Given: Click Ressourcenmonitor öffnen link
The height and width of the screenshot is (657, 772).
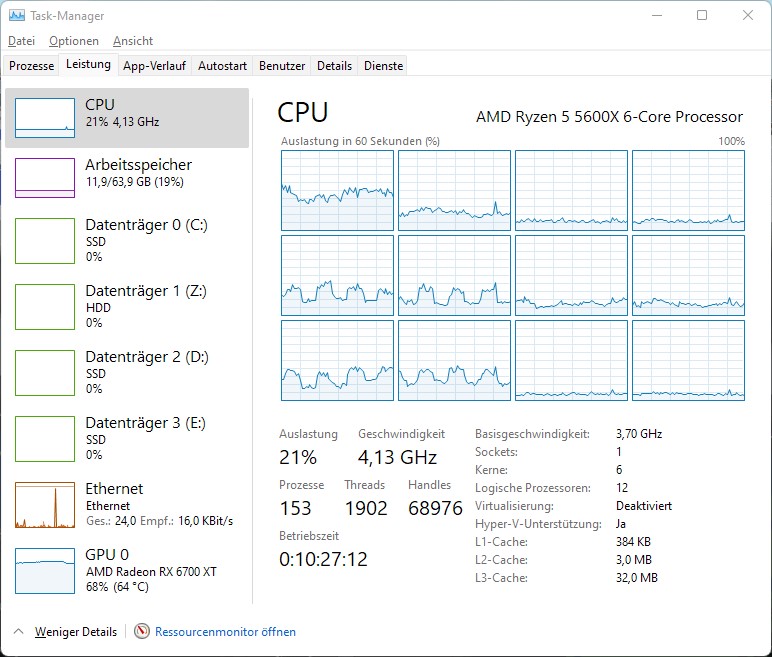Looking at the screenshot, I should pos(225,631).
